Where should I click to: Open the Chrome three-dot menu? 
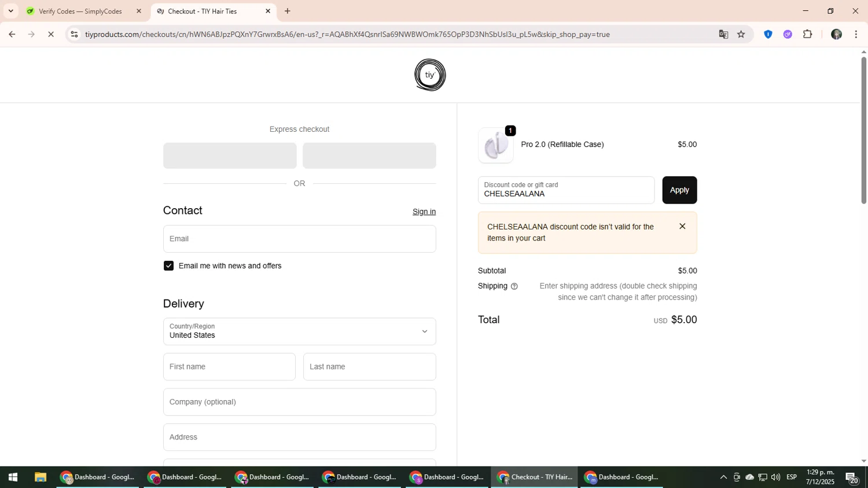[x=856, y=34]
